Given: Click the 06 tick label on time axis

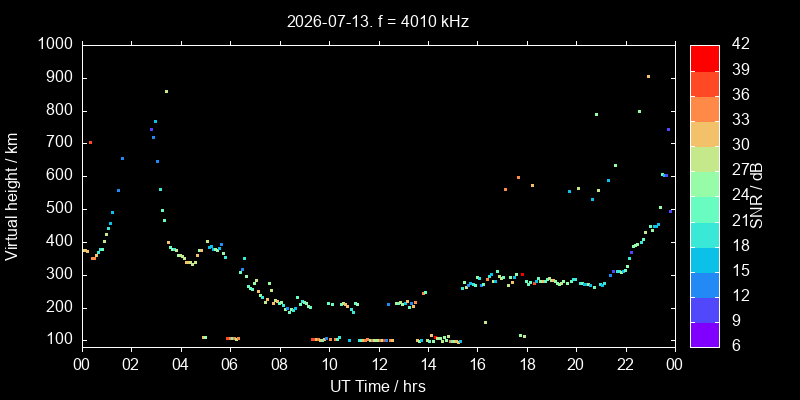Looking at the screenshot, I should (231, 365).
